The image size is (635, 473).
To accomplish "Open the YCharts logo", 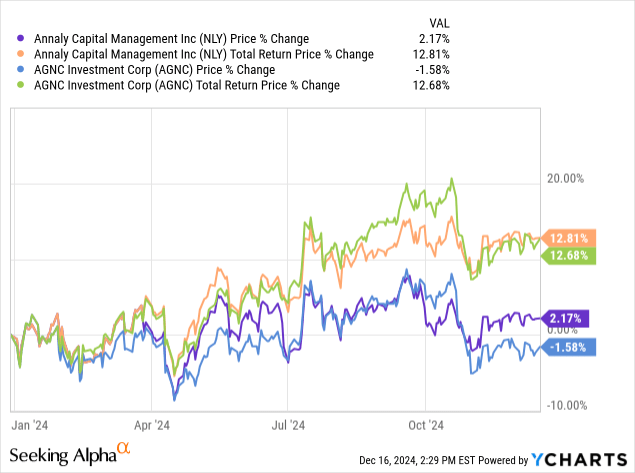I will pos(584,459).
